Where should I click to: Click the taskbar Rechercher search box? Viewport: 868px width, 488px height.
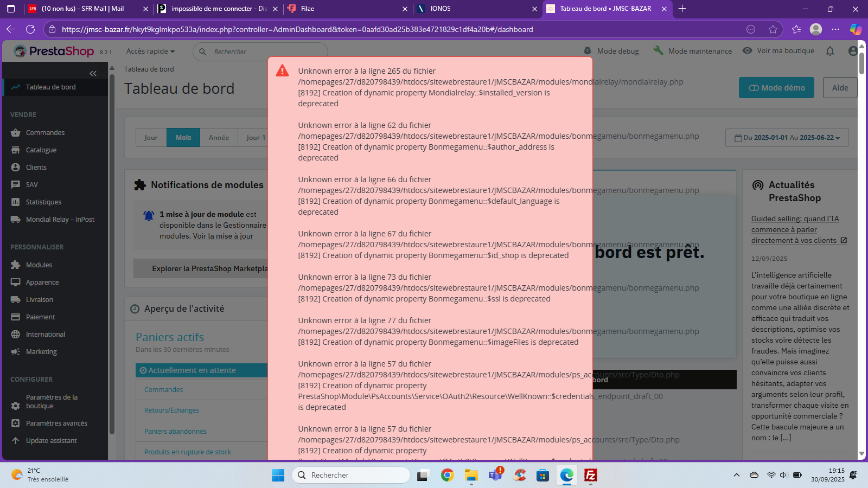point(351,475)
